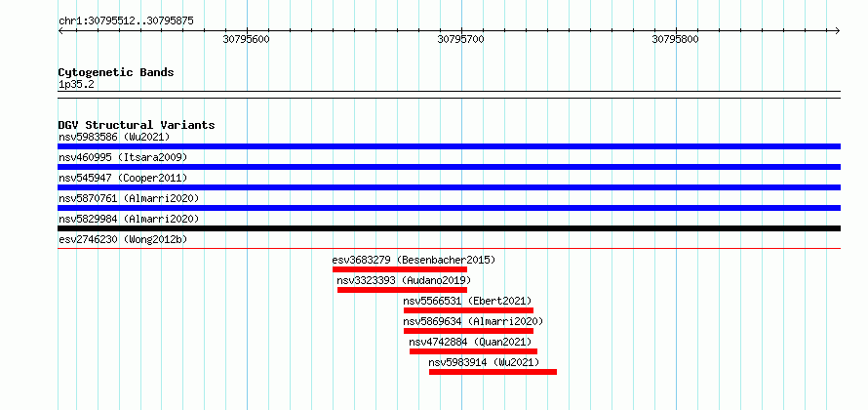Click the red bar under nsv5983914 (Wu2021)
The height and width of the screenshot is (410, 868).
(493, 372)
